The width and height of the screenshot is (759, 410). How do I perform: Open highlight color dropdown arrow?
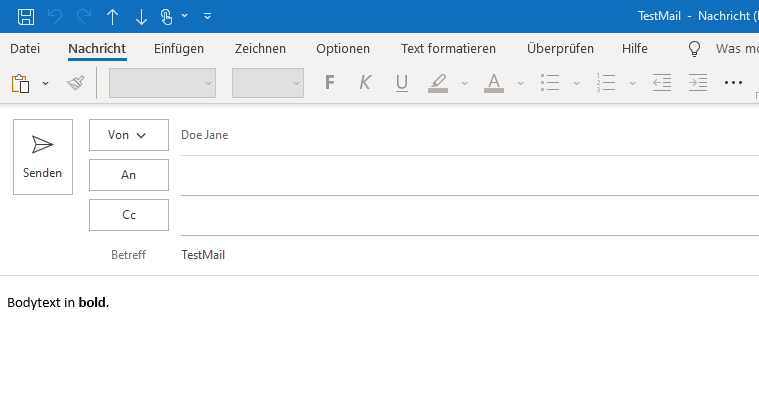pyautogui.click(x=464, y=83)
